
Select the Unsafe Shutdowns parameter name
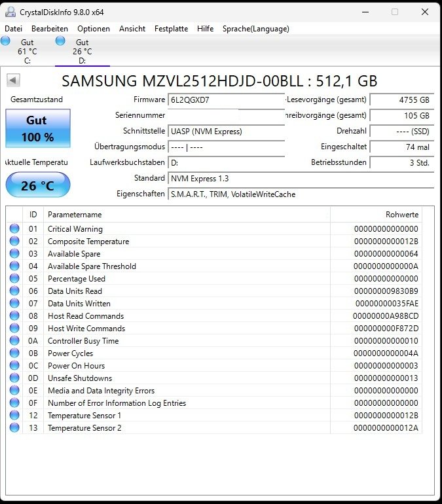tap(80, 378)
